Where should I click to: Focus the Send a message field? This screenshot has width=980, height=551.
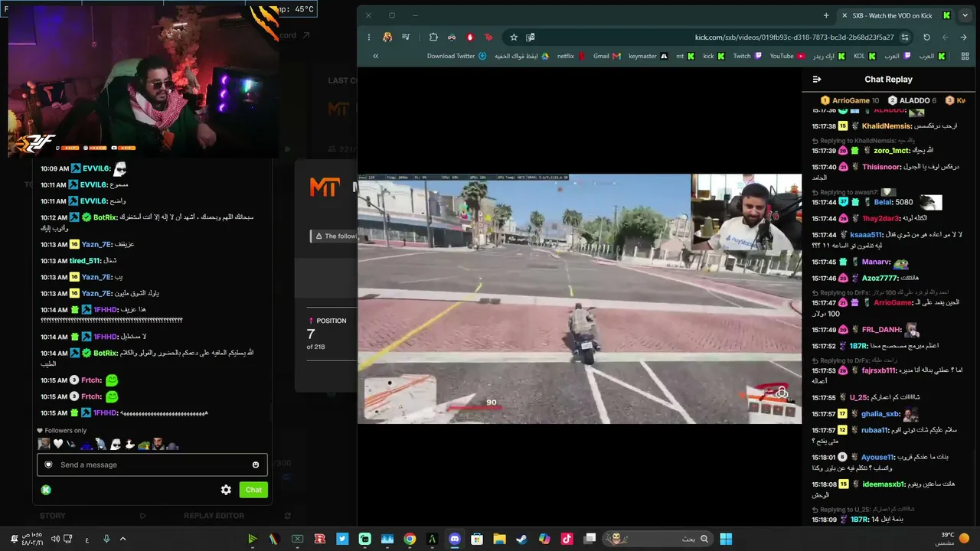click(x=152, y=465)
